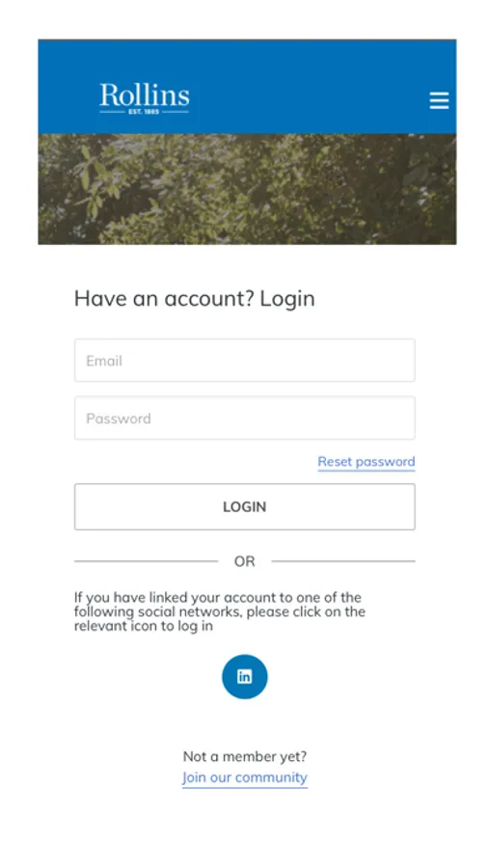This screenshot has width=489, height=868.
Task: Log in with the LinkedIn icon
Action: (x=244, y=676)
